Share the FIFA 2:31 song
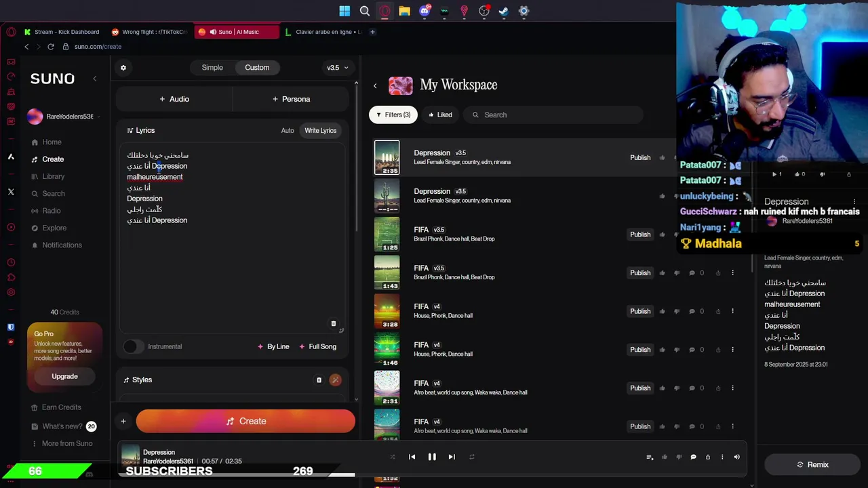This screenshot has width=868, height=488. (x=718, y=388)
